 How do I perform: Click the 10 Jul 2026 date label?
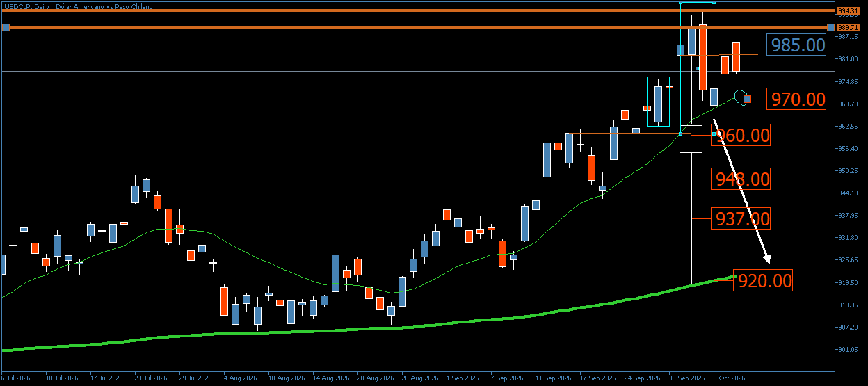click(61, 378)
